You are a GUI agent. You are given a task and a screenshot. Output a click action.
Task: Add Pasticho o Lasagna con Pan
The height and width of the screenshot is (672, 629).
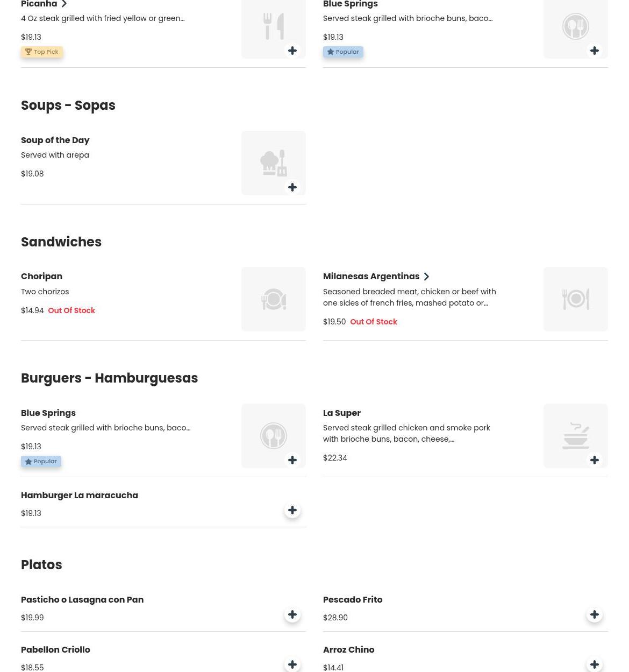pyautogui.click(x=292, y=614)
